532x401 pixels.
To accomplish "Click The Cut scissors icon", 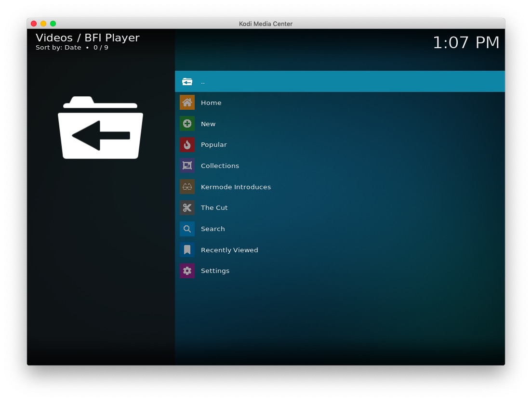I will coord(187,207).
